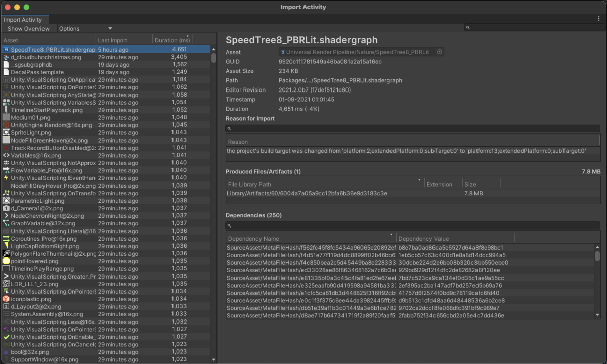Click the FlowVariable_Pro@16x.png arrow icon
The height and width of the screenshot is (364, 607).
(x=6, y=170)
